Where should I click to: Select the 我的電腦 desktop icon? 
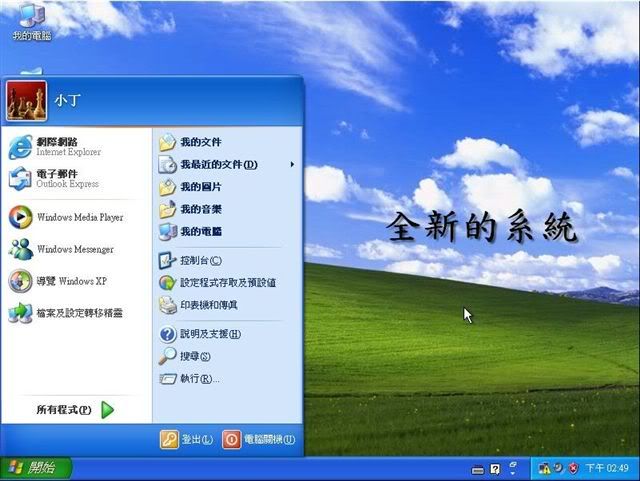(31, 20)
